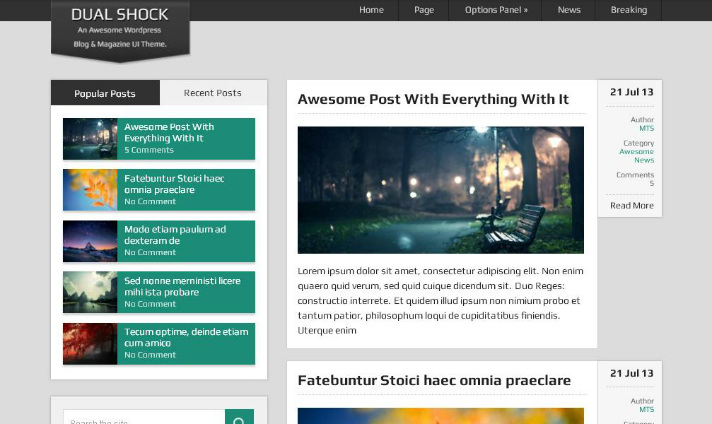Click the 5 Comments text in sidebar

[149, 150]
